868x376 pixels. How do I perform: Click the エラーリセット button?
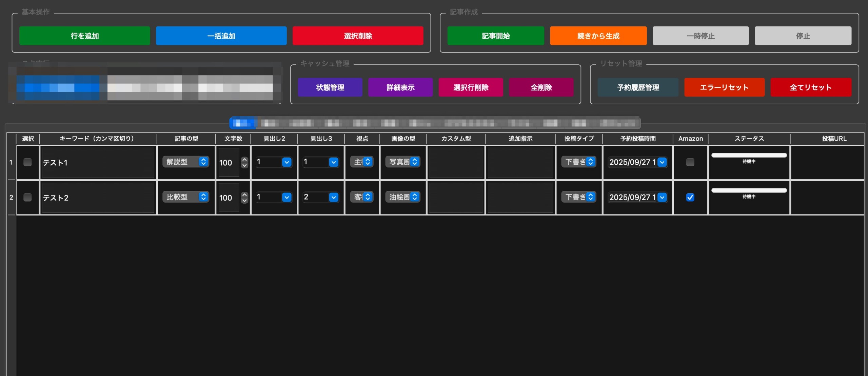coord(724,87)
